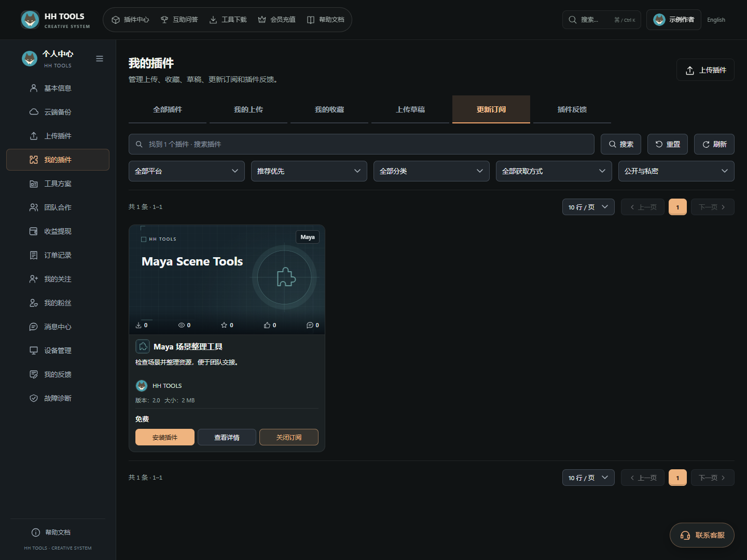The width and height of the screenshot is (747, 560).
Task: Open 消息中心 message center
Action: click(x=58, y=327)
